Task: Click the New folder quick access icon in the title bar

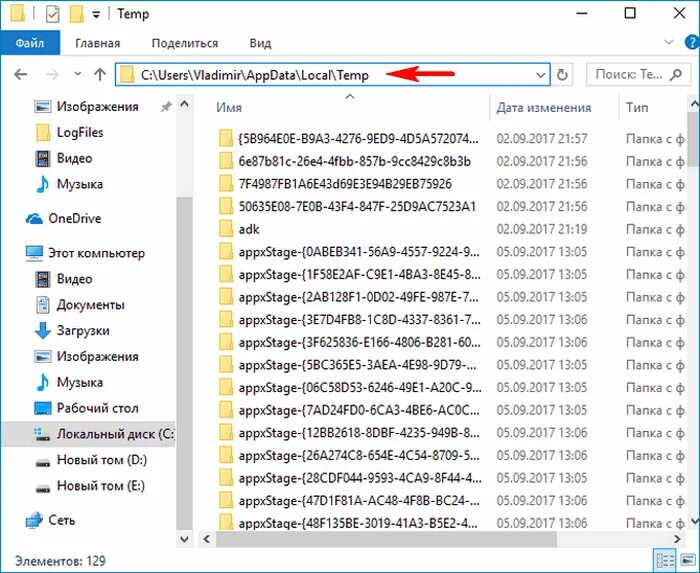Action: click(77, 14)
